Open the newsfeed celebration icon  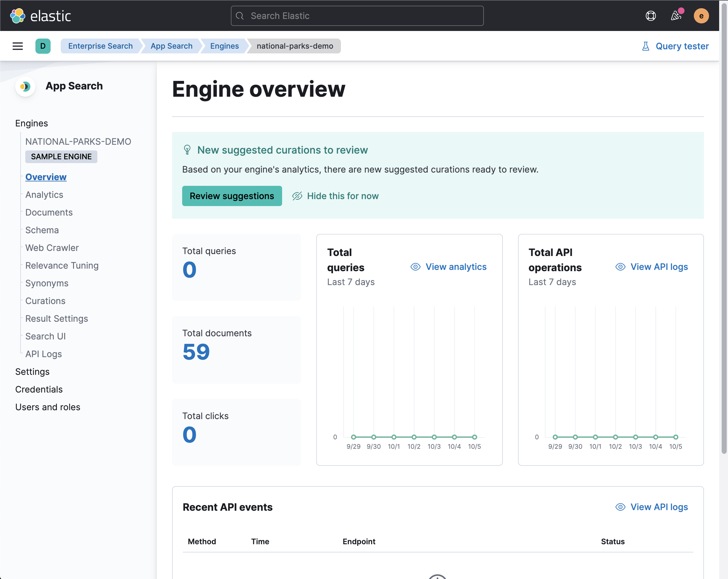pyautogui.click(x=676, y=16)
